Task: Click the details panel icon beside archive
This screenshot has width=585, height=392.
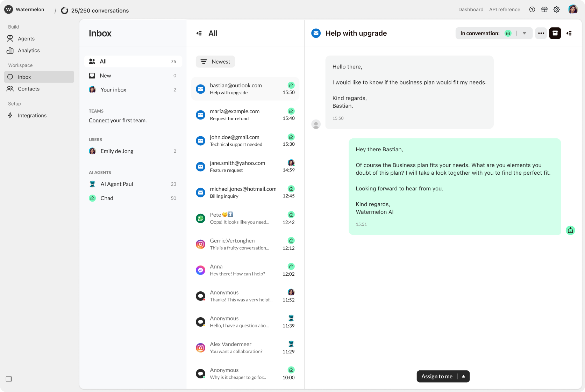Action: (569, 33)
